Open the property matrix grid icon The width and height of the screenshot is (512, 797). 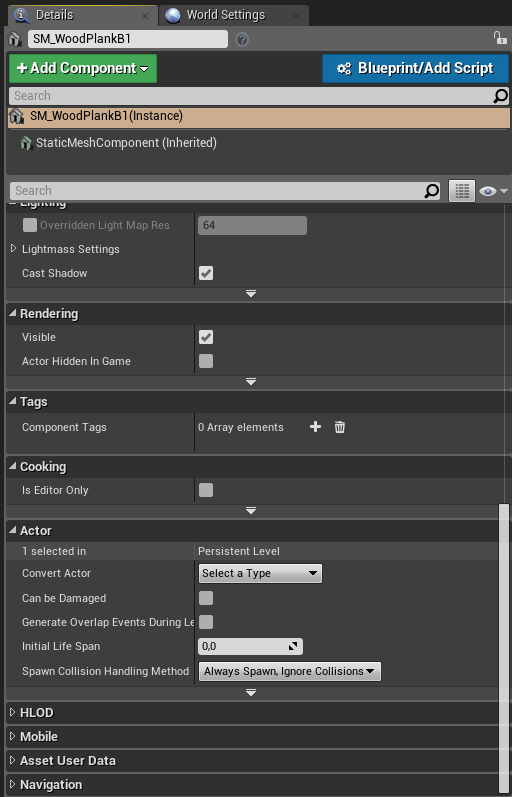(x=462, y=191)
